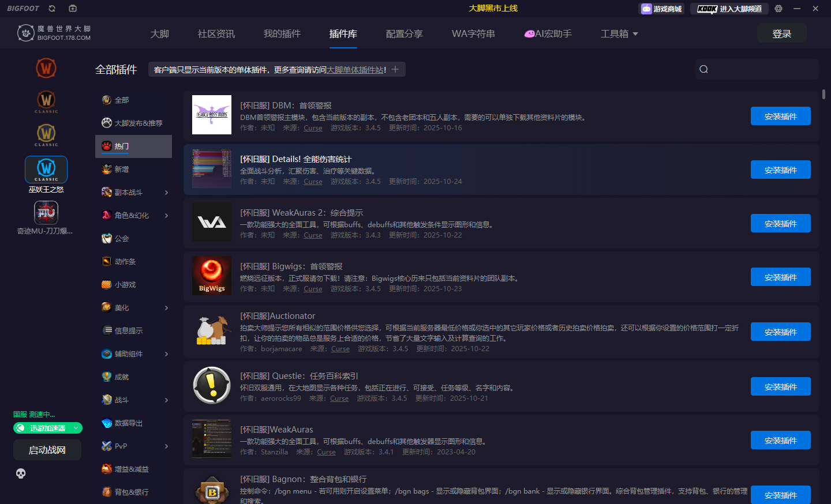This screenshot has height=504, width=831.
Task: Click the 登录 button
Action: 782,34
